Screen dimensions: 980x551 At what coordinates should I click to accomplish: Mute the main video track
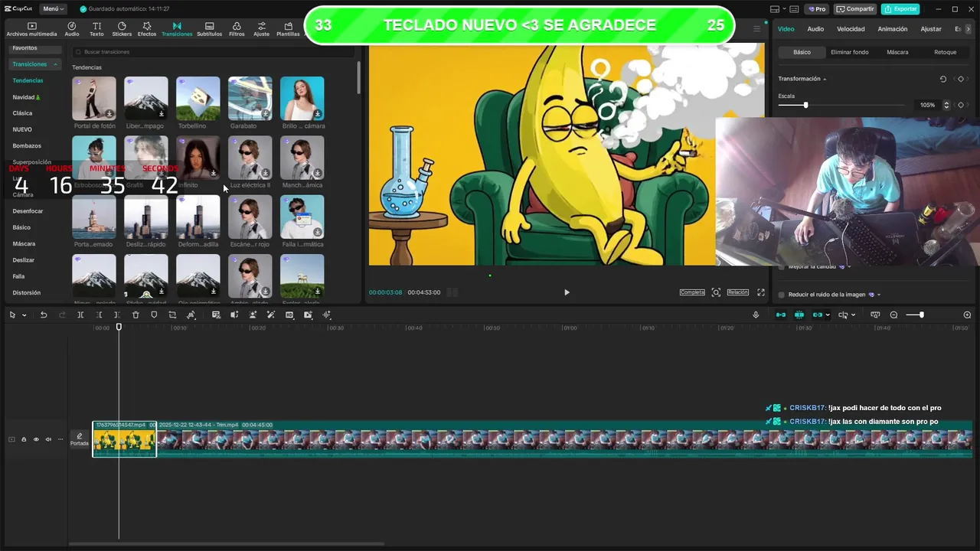tap(48, 439)
